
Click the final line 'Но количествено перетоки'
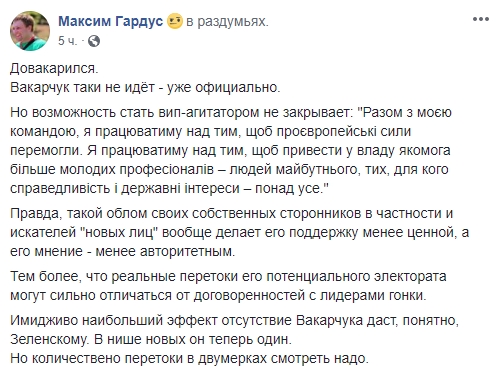click(x=189, y=359)
